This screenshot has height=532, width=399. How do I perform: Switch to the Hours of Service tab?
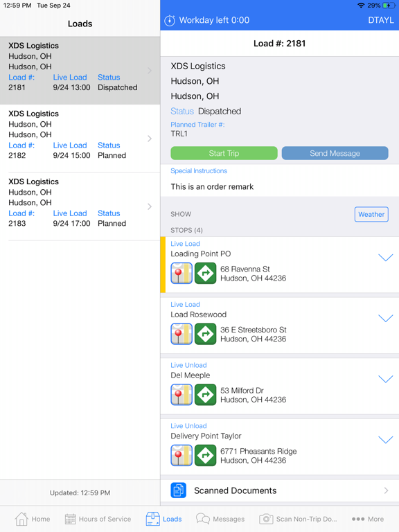click(98, 519)
